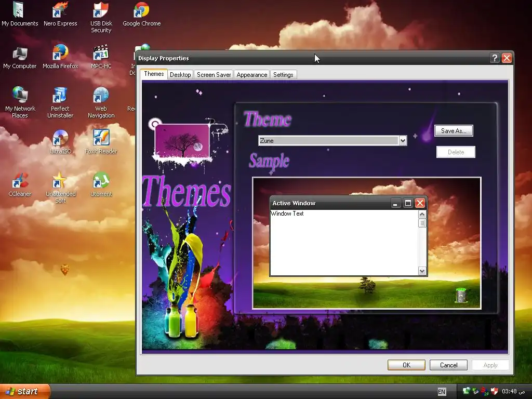The width and height of the screenshot is (532, 399).
Task: Select the Unattended Soft desktop icon
Action: [60, 187]
